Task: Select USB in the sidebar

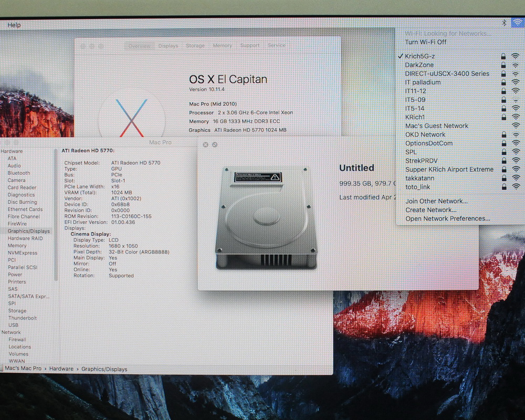Action: 14,325
